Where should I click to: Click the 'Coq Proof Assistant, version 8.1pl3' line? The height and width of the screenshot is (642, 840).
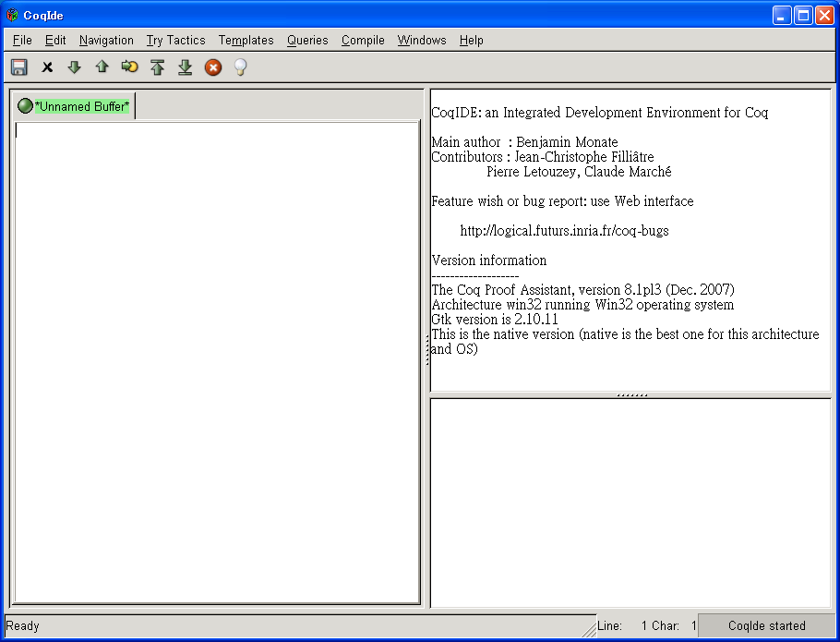pos(582,290)
